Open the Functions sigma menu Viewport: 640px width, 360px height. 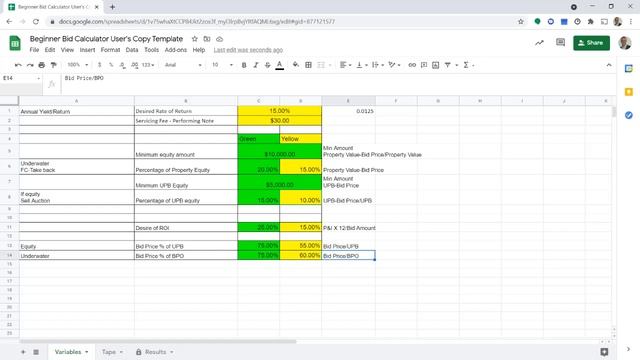tap(468, 65)
